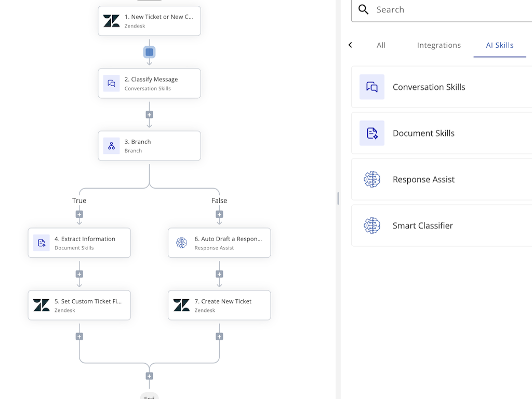Click the search magnifier icon

[363, 9]
